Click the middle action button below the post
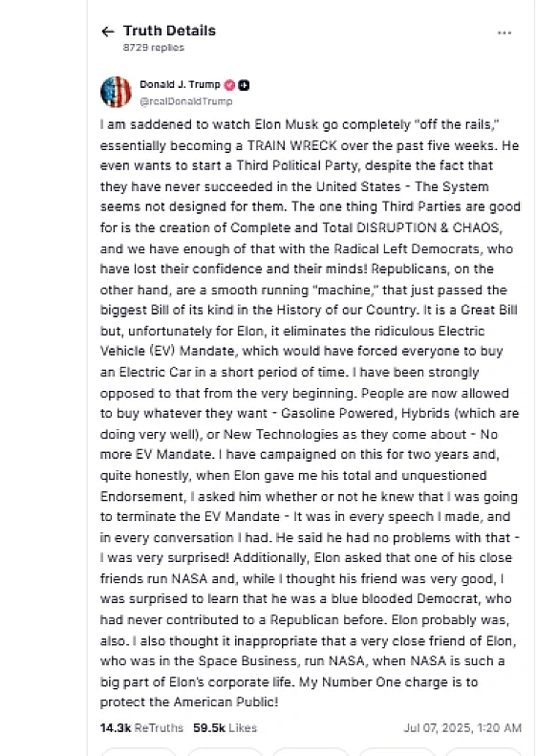The width and height of the screenshot is (558, 756). (311, 751)
